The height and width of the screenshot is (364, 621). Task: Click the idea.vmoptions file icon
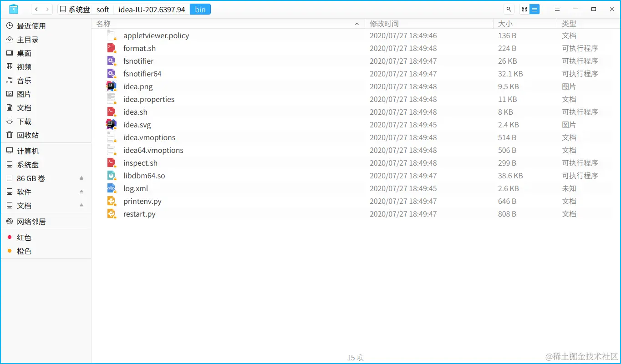tap(112, 137)
